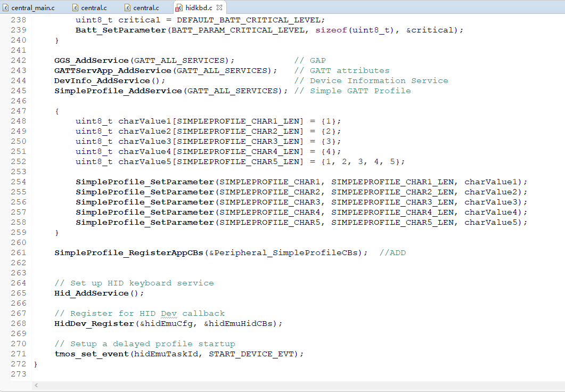Close the hidkbd.c editor tab

pos(219,8)
